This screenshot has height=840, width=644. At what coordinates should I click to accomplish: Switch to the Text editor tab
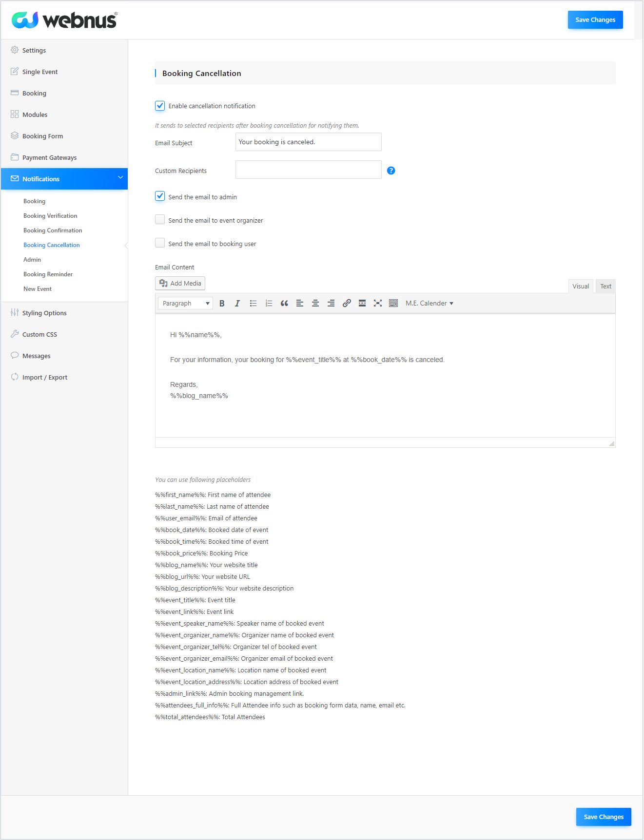point(605,286)
